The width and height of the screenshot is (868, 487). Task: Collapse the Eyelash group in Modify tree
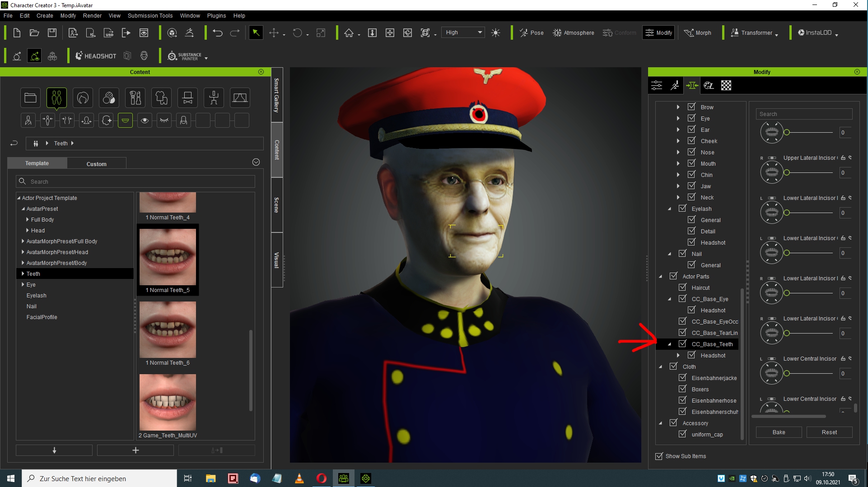669,209
